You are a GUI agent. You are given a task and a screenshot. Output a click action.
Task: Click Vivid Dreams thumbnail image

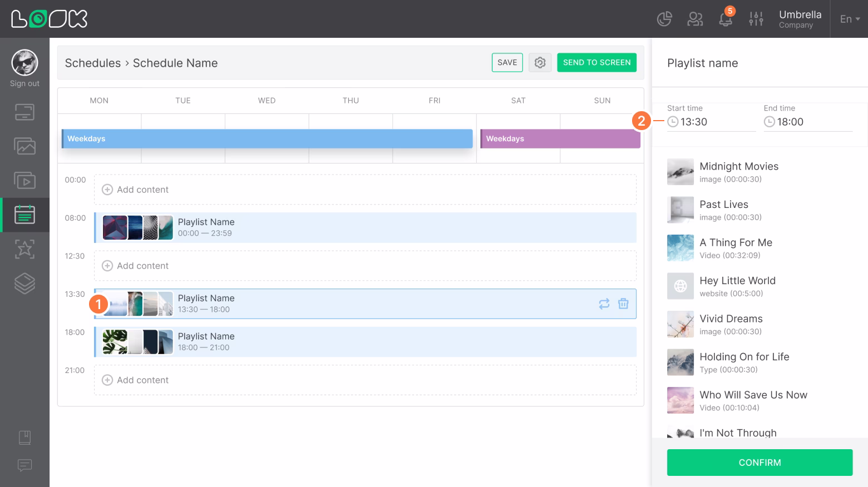click(x=680, y=324)
